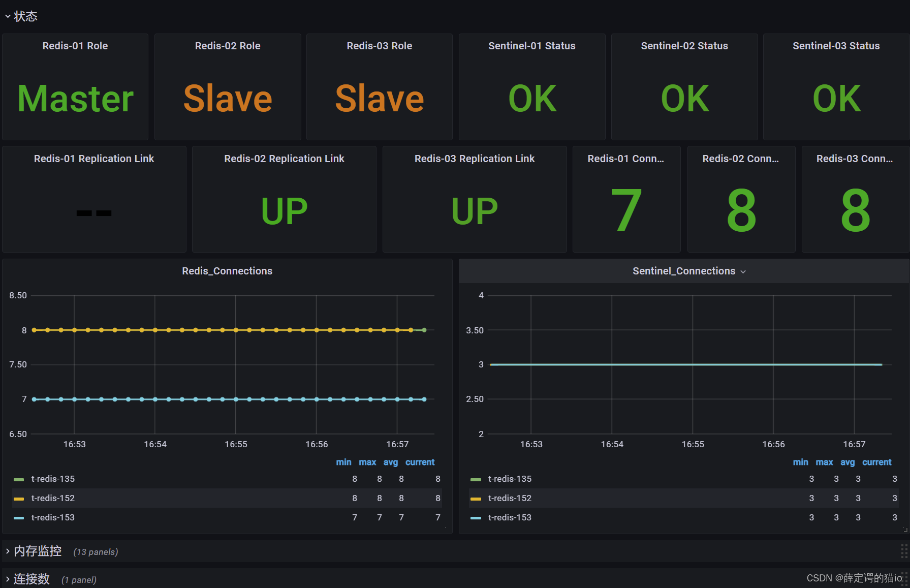Click the OK value in Sentinel-02 Status
Viewport: 910px width, 588px height.
(x=685, y=99)
